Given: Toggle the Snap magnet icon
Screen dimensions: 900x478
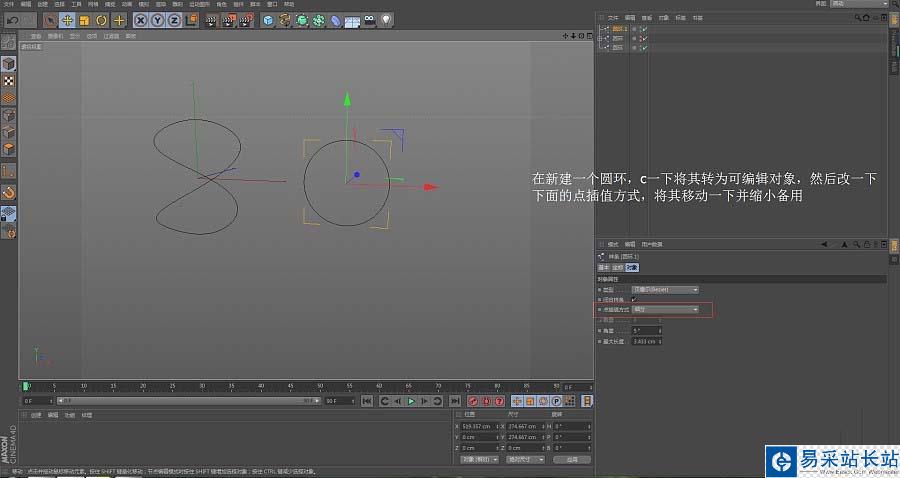Looking at the screenshot, I should tap(9, 193).
